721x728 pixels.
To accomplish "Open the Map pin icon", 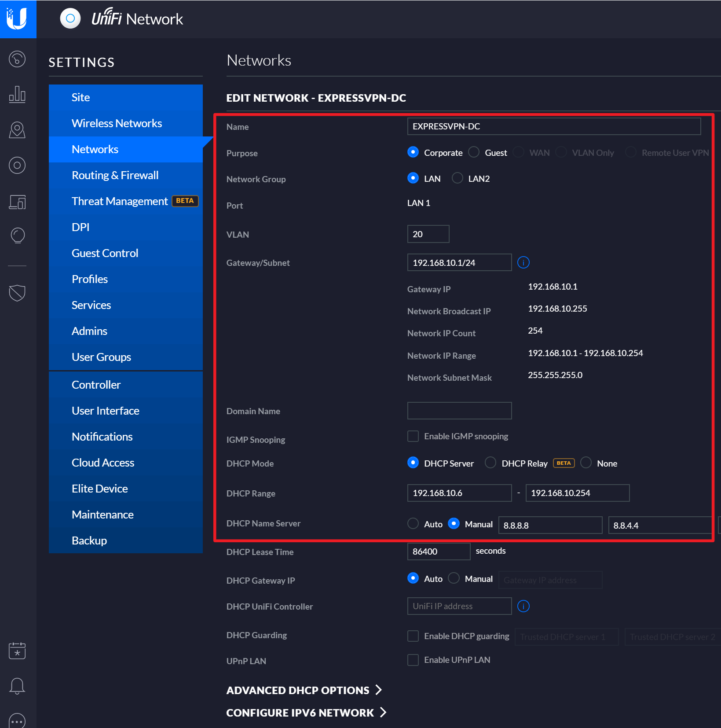I will pyautogui.click(x=17, y=130).
